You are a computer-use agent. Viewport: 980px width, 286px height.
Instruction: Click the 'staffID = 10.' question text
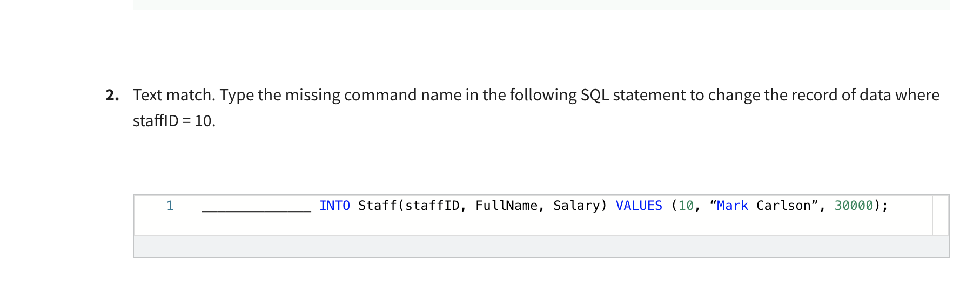pyautogui.click(x=174, y=121)
